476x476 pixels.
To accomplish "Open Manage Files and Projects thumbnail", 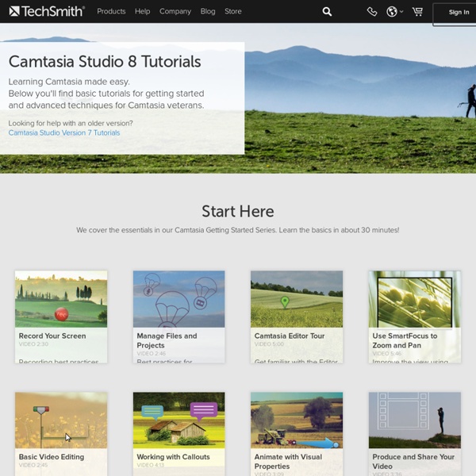I will pyautogui.click(x=178, y=299).
